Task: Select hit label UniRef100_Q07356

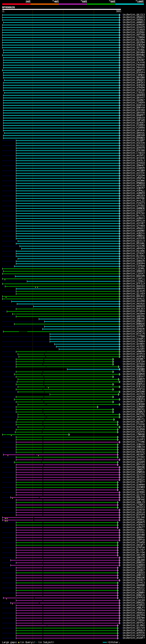Action: (x=134, y=47)
